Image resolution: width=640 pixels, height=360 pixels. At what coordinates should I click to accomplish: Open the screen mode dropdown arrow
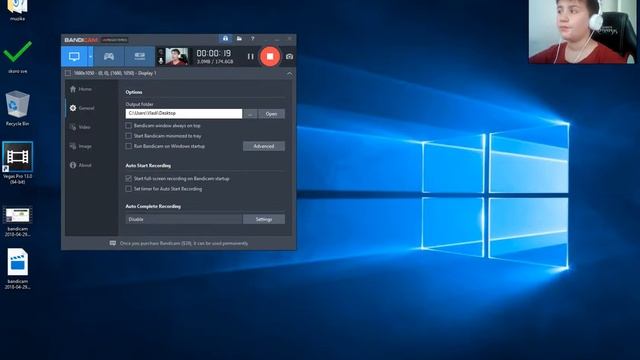click(91, 56)
